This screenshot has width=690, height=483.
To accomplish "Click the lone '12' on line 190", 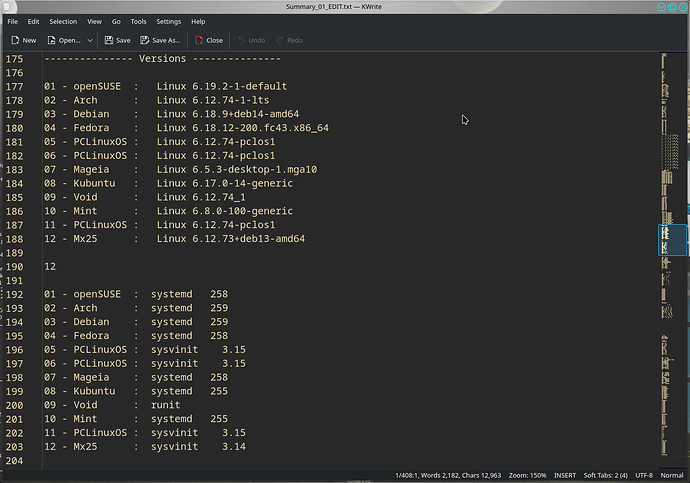I will [x=50, y=267].
